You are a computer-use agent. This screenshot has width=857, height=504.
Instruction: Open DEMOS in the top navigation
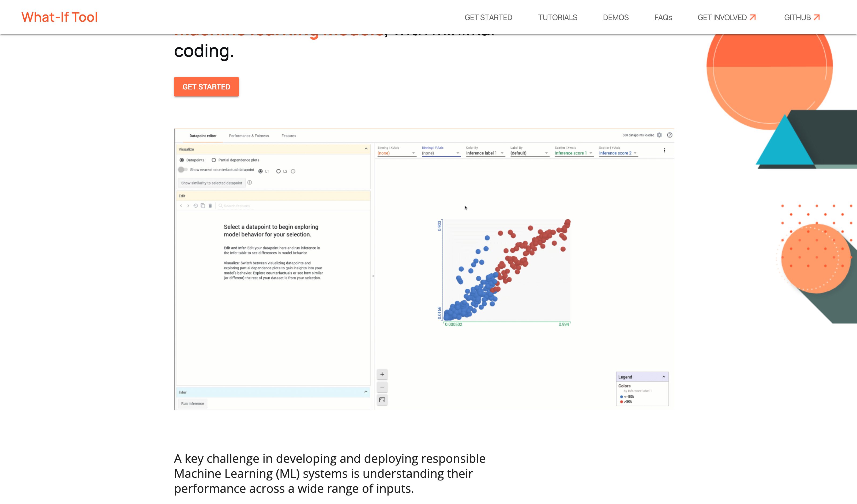tap(615, 17)
